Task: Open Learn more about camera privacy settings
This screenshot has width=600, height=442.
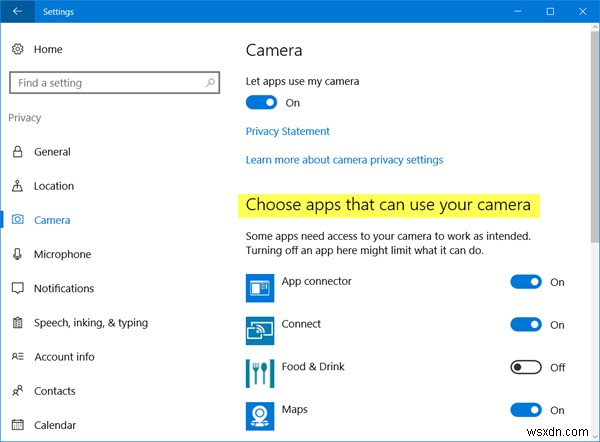Action: point(344,160)
